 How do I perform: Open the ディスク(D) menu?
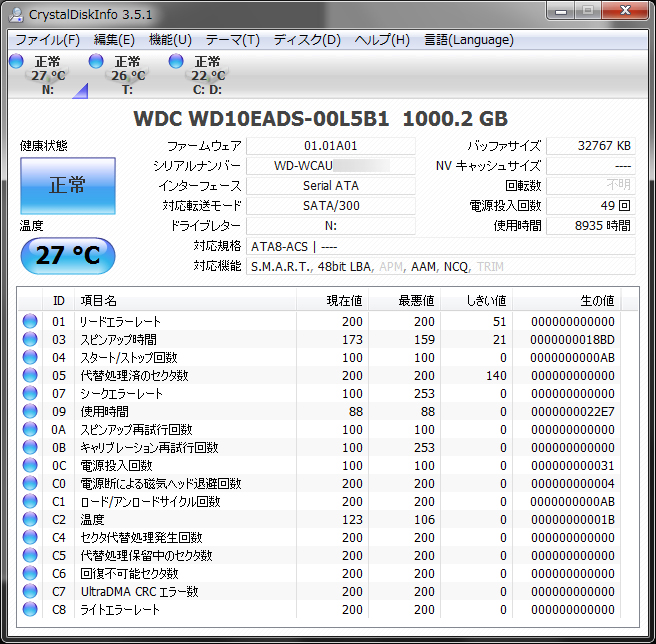pos(307,40)
